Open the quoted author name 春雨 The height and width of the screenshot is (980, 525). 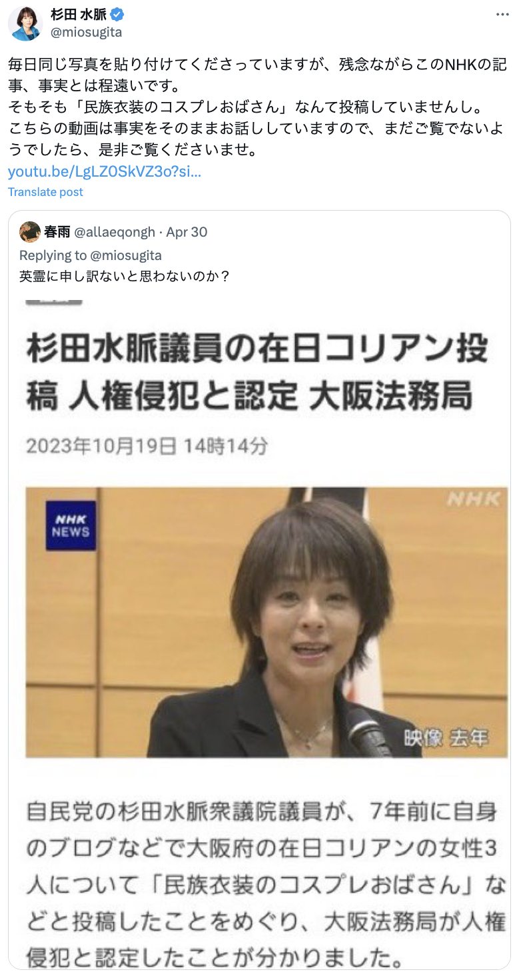click(x=57, y=232)
